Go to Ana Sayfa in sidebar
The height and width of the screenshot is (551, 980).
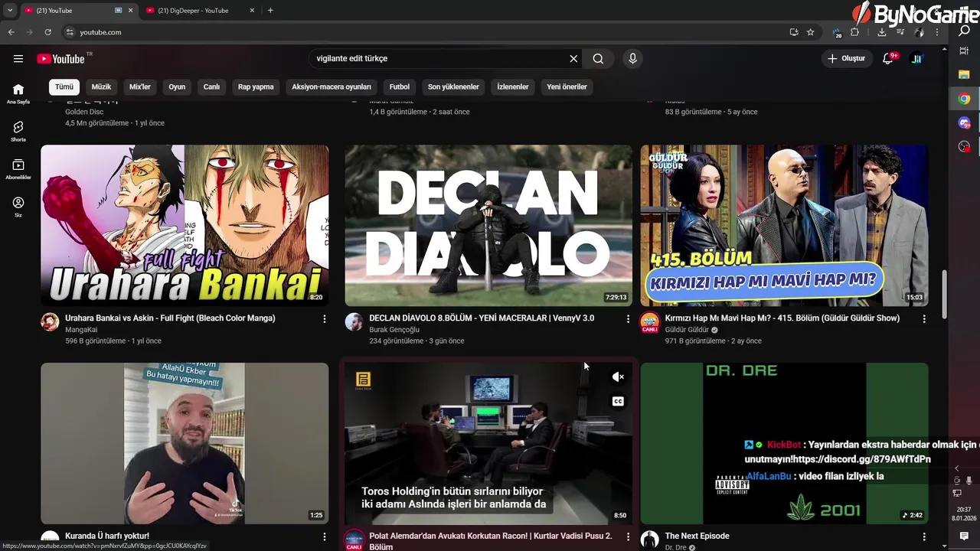18,93
